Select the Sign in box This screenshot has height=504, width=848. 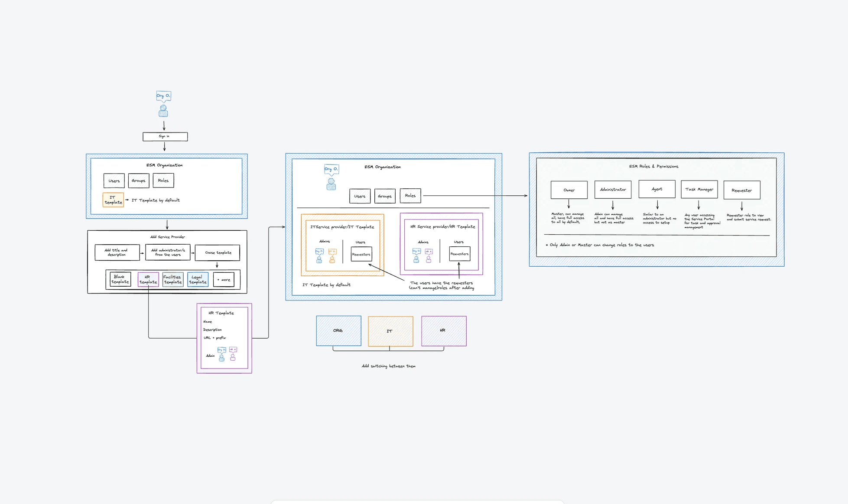click(x=165, y=136)
